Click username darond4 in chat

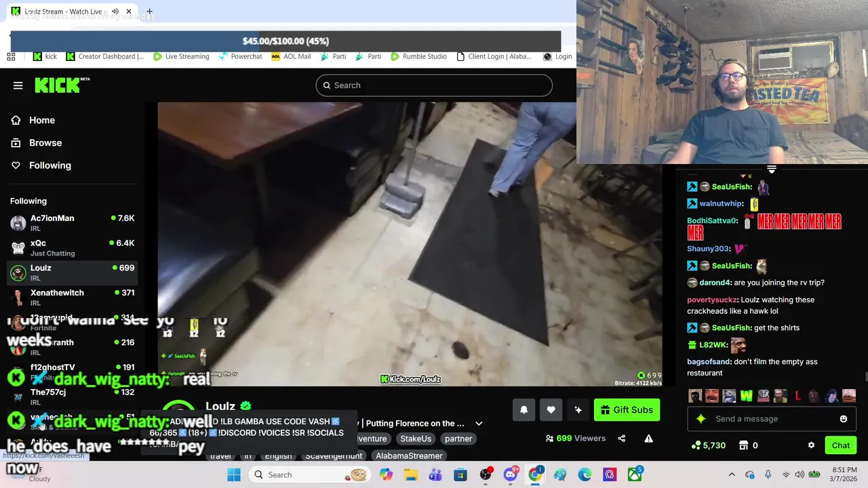coord(715,283)
